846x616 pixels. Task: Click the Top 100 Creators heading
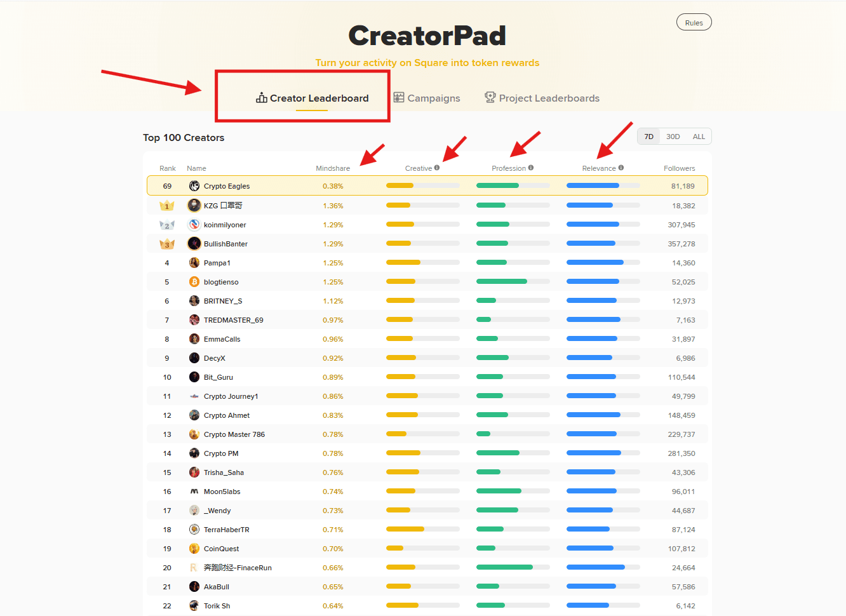coord(184,138)
